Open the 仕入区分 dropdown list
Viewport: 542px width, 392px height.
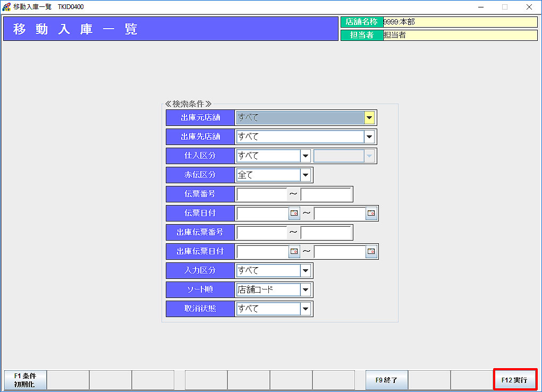[x=305, y=156]
